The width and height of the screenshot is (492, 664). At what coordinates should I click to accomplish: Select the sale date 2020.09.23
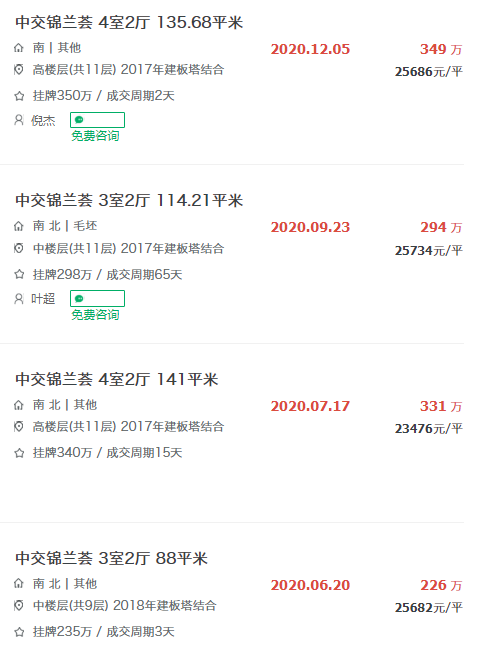tap(310, 227)
